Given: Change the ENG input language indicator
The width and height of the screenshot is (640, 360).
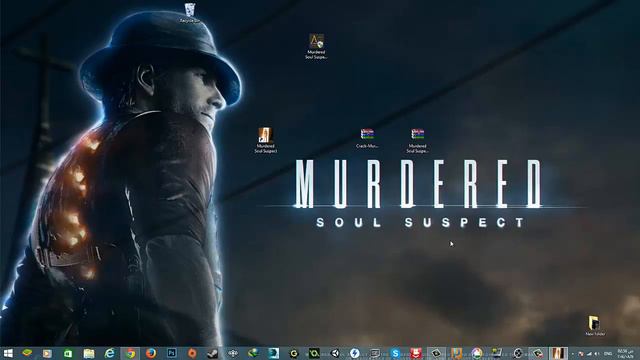Looking at the screenshot, I should pos(608,354).
